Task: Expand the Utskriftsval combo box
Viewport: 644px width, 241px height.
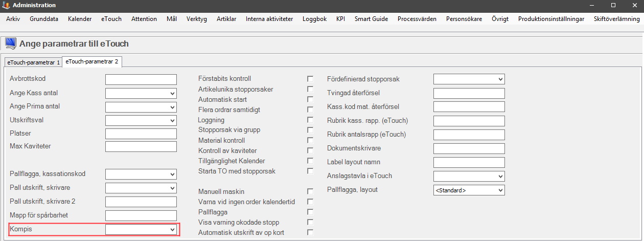Action: tap(141, 120)
